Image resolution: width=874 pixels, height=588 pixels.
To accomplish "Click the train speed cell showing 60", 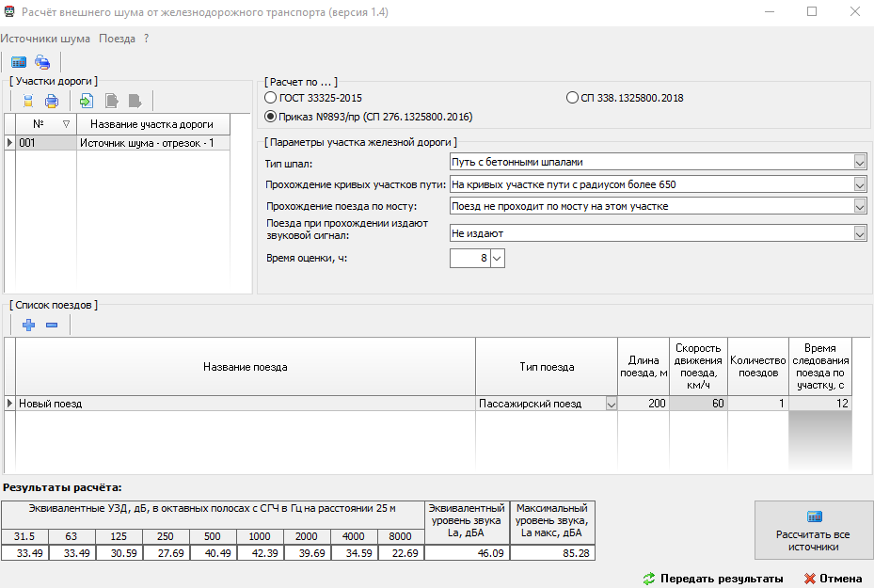I will coord(698,404).
